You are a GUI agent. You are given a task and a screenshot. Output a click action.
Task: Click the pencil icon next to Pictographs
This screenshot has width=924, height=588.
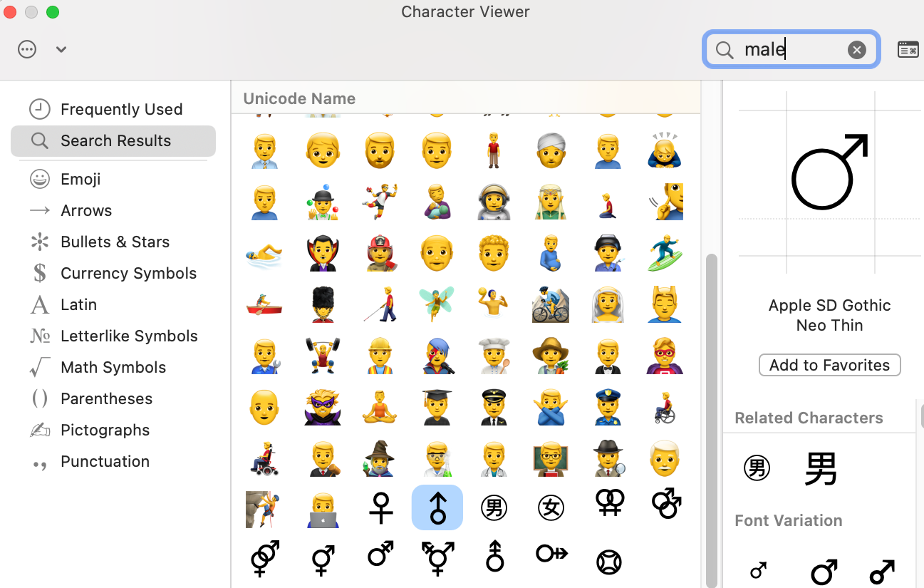(40, 430)
